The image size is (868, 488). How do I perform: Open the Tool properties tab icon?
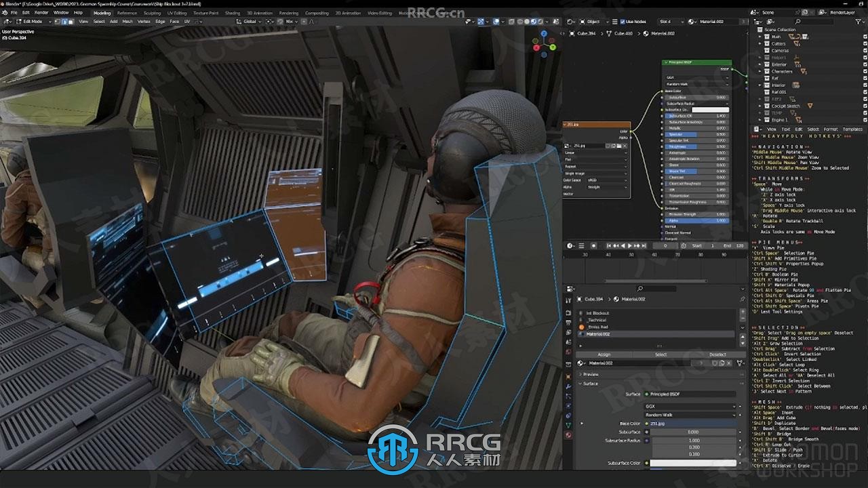point(568,300)
